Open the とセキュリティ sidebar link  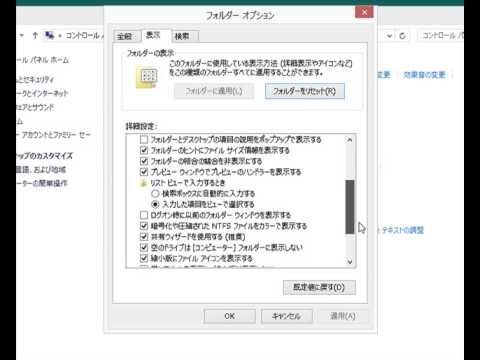(35, 79)
